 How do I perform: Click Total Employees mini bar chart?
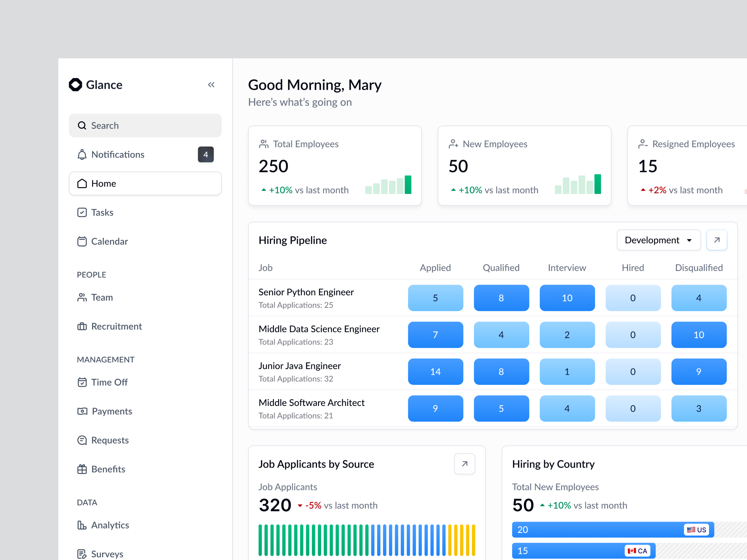click(388, 185)
